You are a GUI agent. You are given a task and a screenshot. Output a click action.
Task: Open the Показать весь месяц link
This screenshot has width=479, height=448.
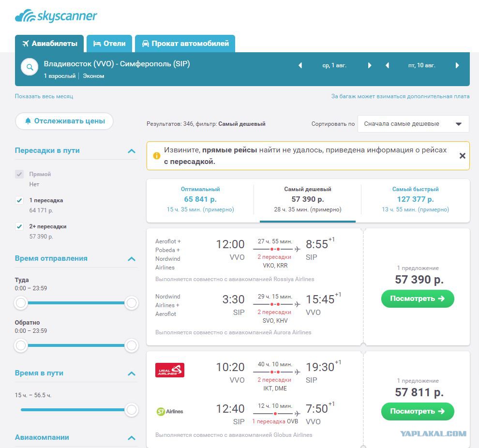(44, 96)
